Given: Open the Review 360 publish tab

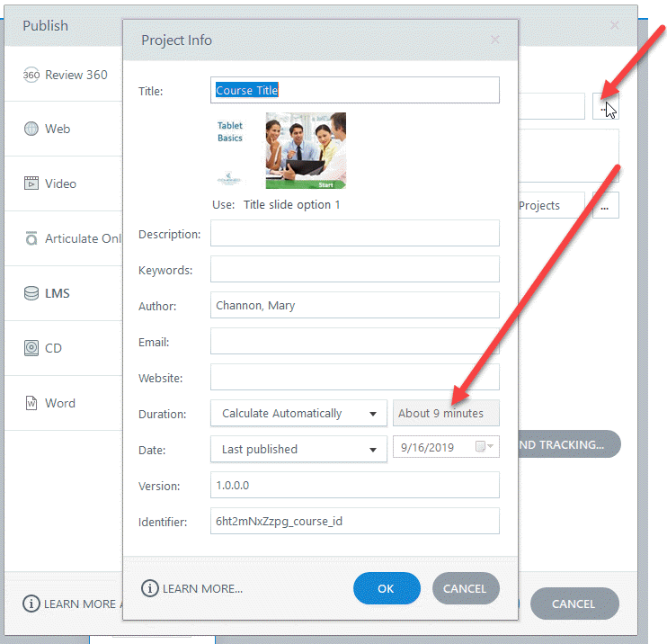Looking at the screenshot, I should point(64,75).
